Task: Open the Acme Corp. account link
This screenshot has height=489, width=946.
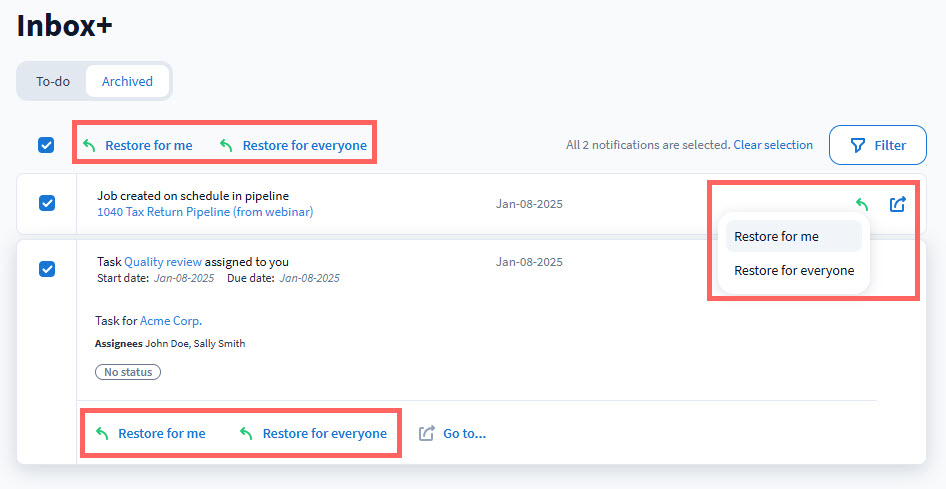Action: (170, 321)
